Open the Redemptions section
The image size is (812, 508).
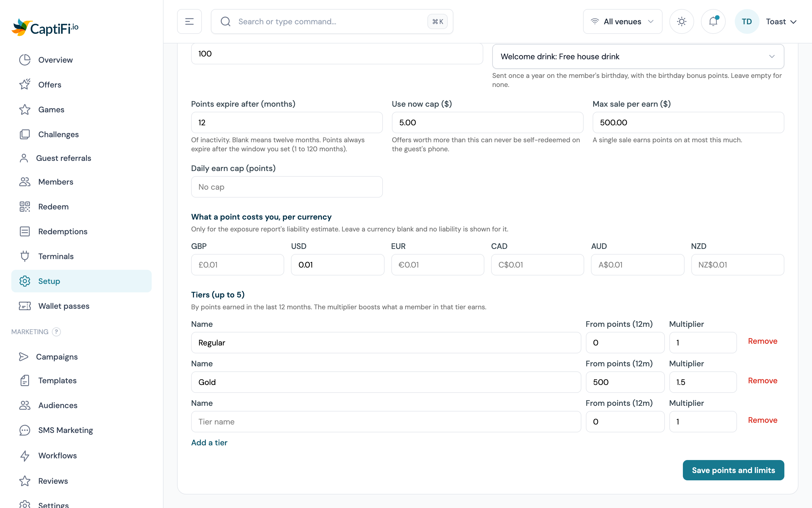pos(81,231)
